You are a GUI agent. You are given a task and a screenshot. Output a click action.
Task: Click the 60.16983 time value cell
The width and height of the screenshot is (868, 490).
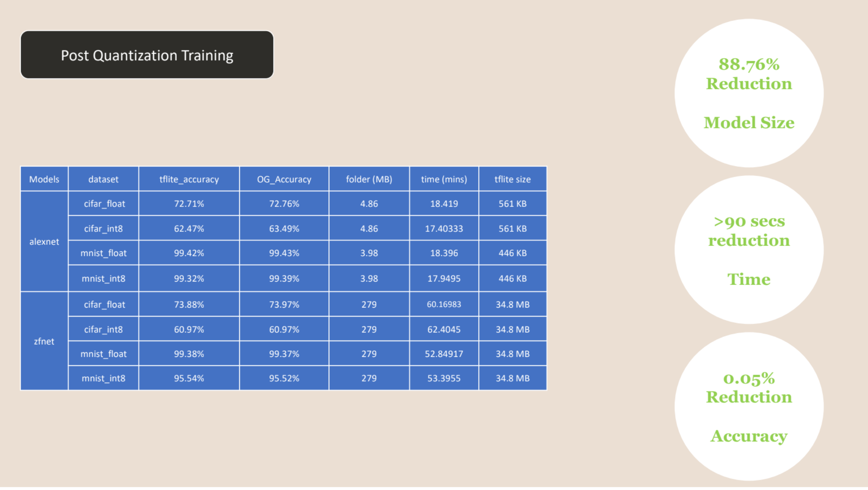444,304
